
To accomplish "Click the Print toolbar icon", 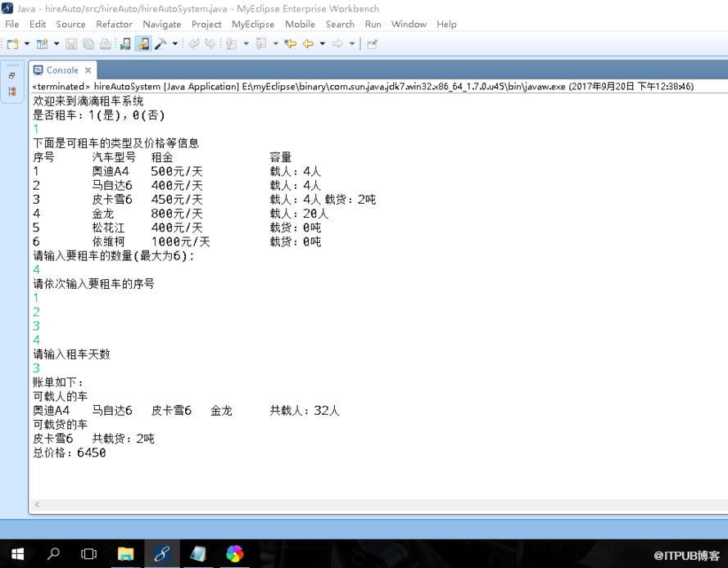I will pos(106,44).
